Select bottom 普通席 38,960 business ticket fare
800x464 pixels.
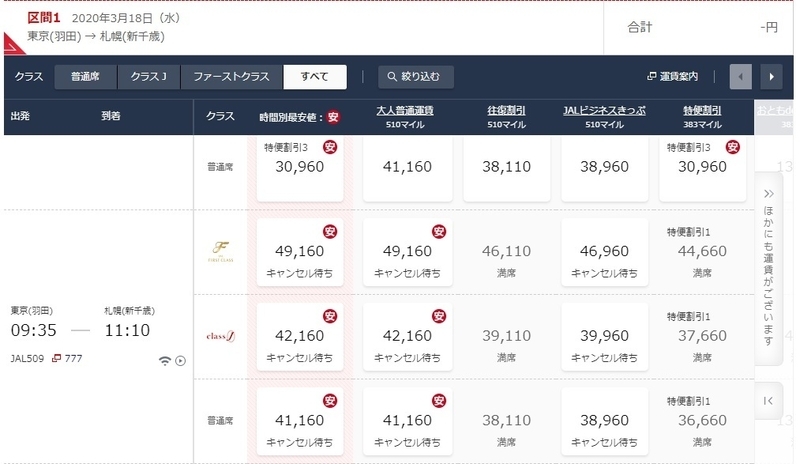(x=605, y=422)
